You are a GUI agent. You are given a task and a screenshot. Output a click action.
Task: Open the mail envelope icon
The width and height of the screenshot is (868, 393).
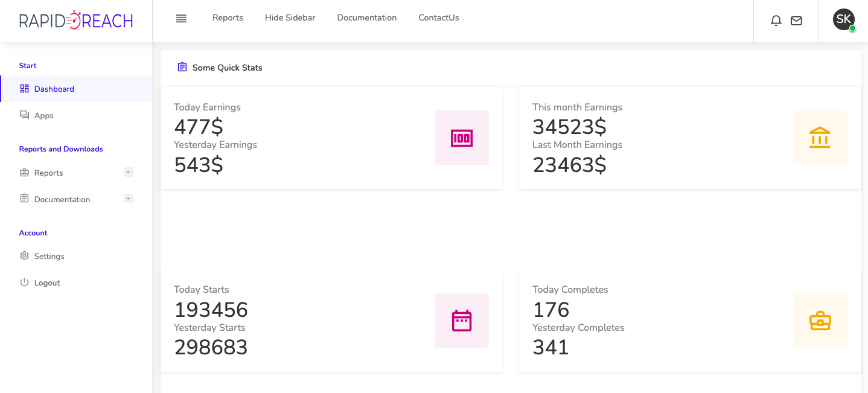(796, 21)
